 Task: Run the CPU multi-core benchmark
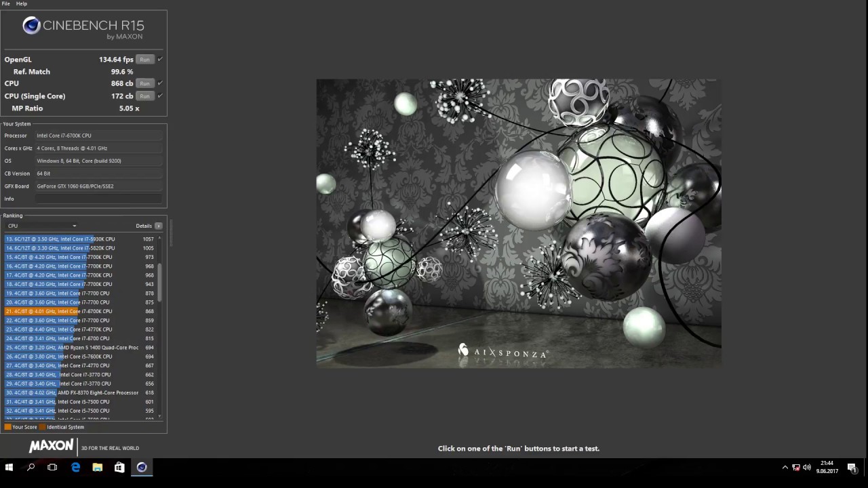click(x=144, y=83)
